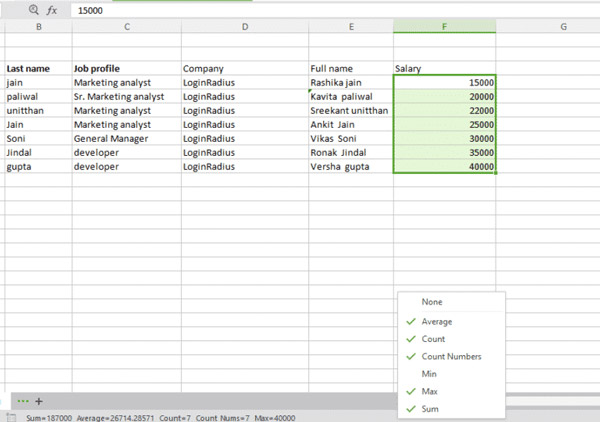Viewport: 600px width, 422px height.
Task: Click the zoom magnifier icon beside fx
Action: click(x=34, y=10)
